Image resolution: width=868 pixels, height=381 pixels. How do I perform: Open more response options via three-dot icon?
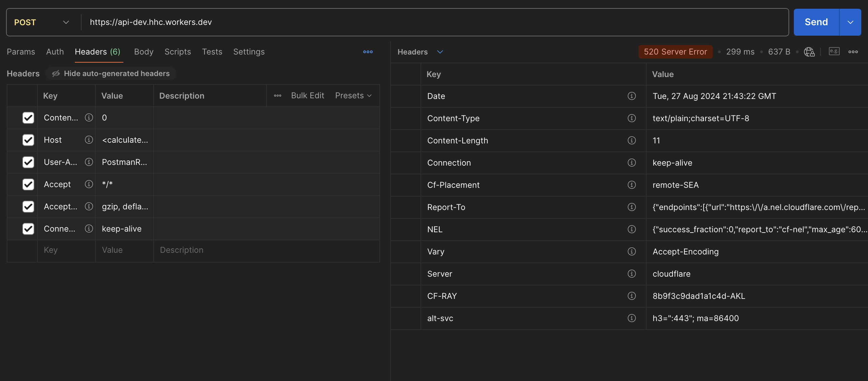(x=854, y=52)
